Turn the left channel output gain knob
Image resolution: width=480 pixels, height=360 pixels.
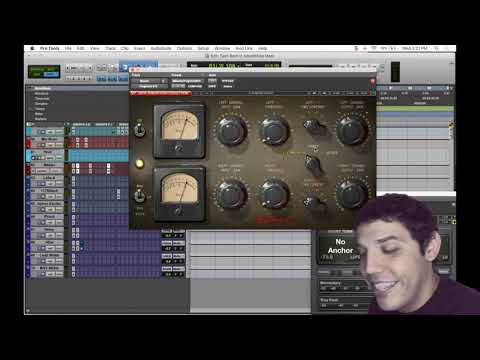(x=352, y=131)
